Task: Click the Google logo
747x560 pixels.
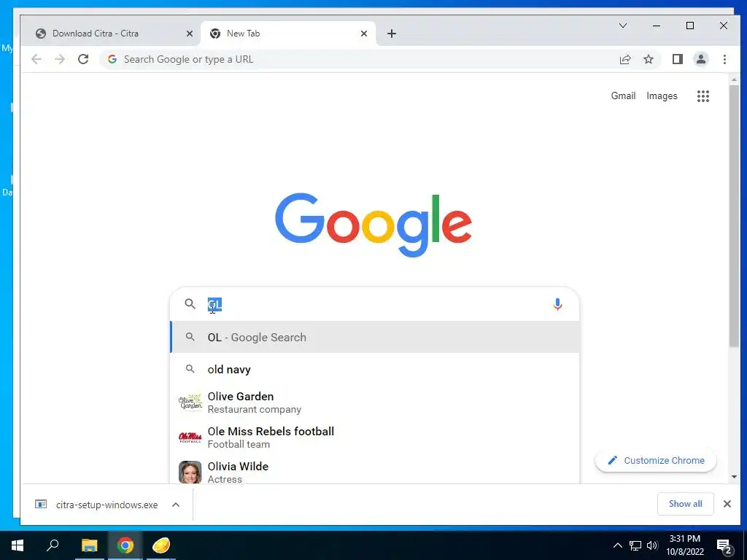Action: click(x=373, y=225)
